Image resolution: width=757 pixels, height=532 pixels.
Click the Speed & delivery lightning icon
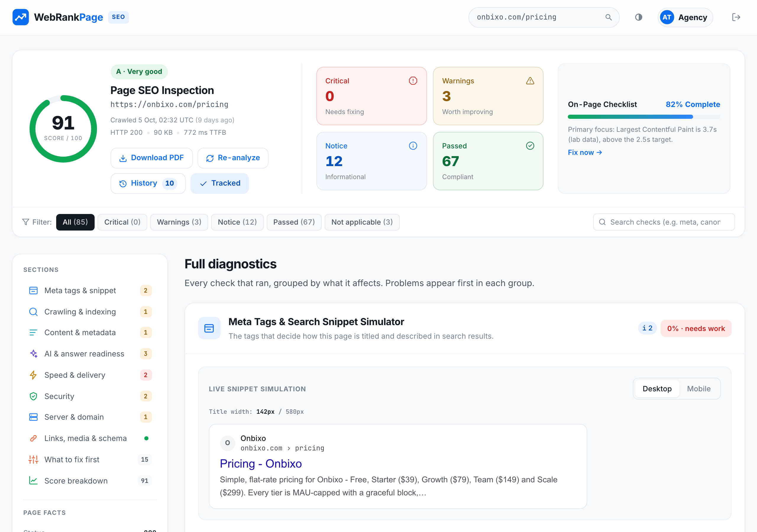coord(33,375)
